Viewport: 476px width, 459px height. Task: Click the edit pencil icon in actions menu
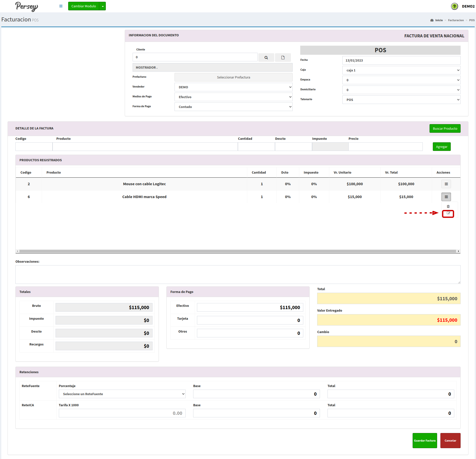448,213
